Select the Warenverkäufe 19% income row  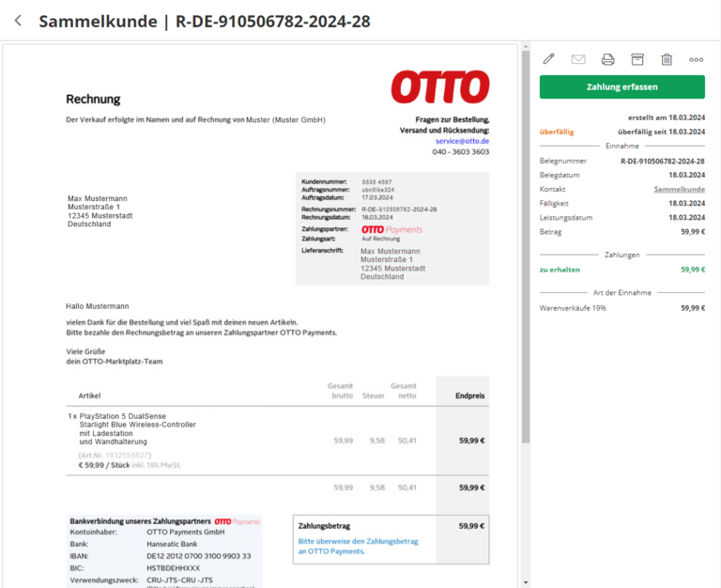pos(621,307)
